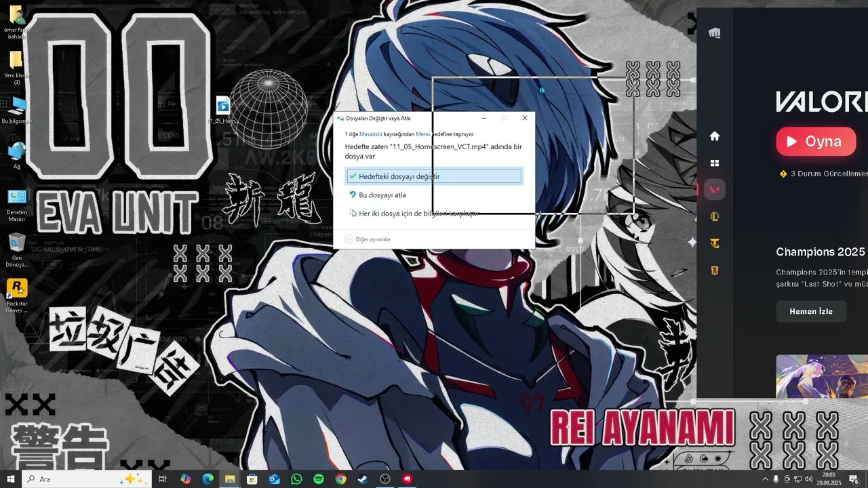Open the clock showing 20:03
This screenshot has height=488, width=868.
(x=829, y=479)
